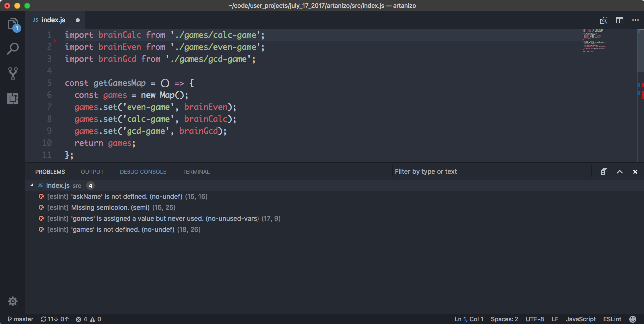Switch to the TERMINAL tab
The height and width of the screenshot is (324, 644).
point(196,171)
